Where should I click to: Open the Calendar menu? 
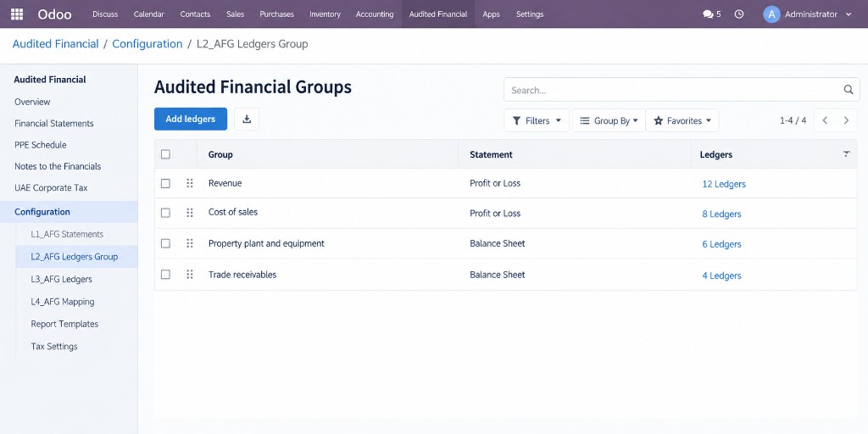pos(149,14)
